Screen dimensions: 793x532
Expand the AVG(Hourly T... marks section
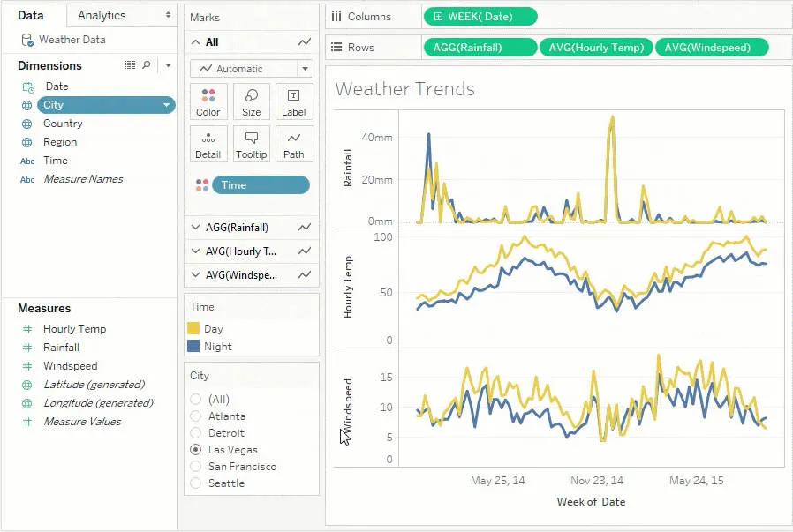196,251
